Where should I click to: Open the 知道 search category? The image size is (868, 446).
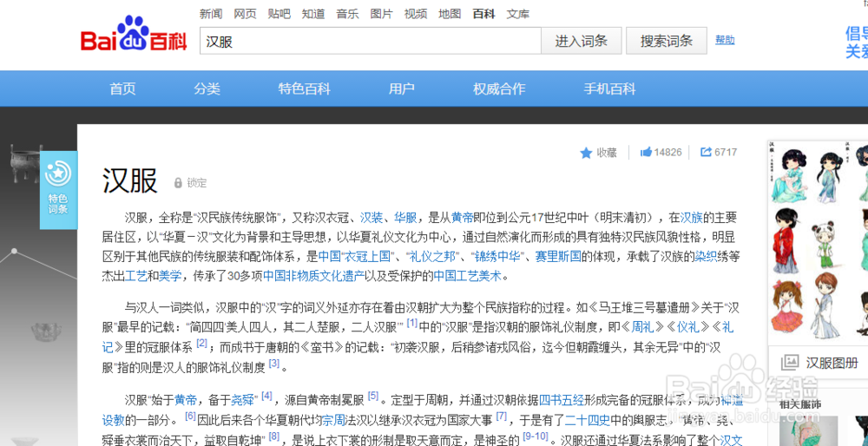(313, 14)
